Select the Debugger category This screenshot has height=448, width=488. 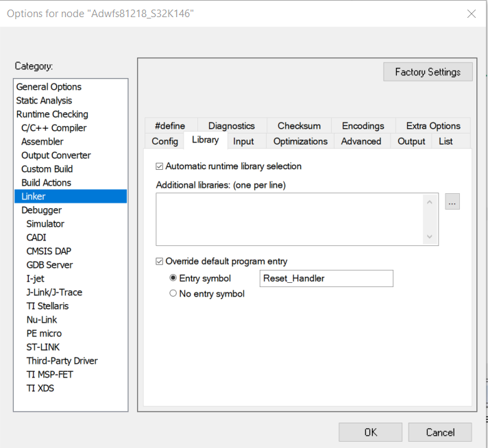(42, 210)
